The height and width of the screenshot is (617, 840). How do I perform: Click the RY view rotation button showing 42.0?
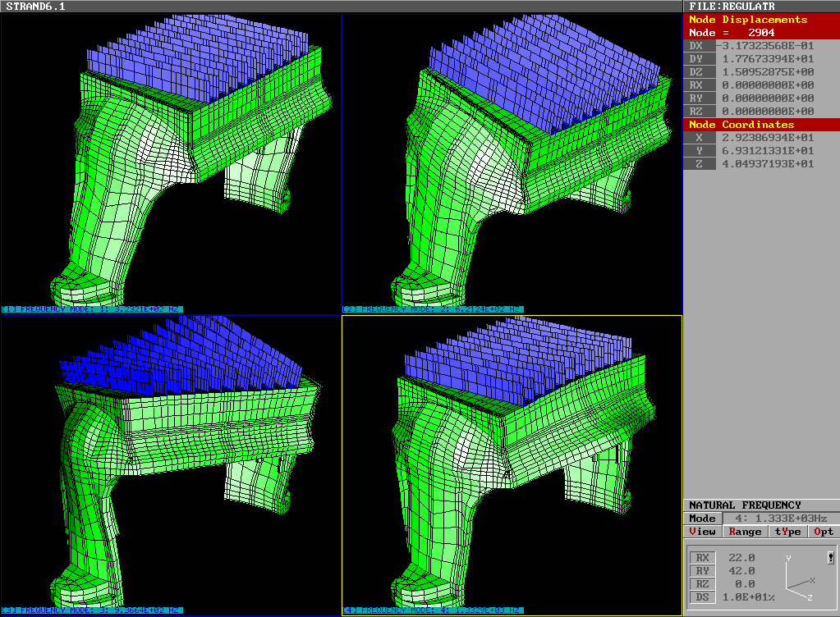click(x=702, y=571)
